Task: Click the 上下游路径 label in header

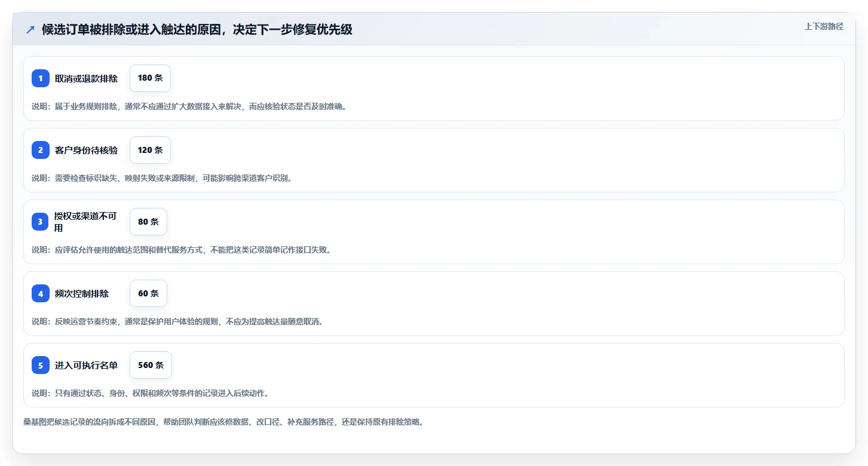Action: (x=824, y=26)
